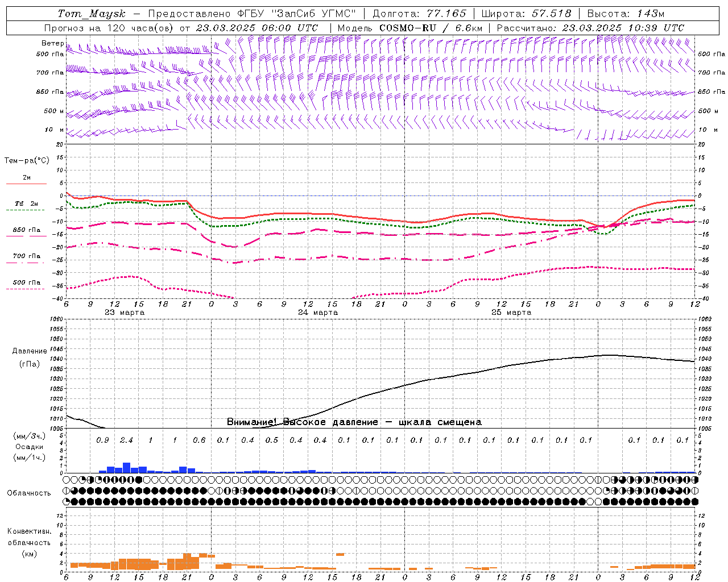Click the longitude value "Долгота: 77.165"

419,14
